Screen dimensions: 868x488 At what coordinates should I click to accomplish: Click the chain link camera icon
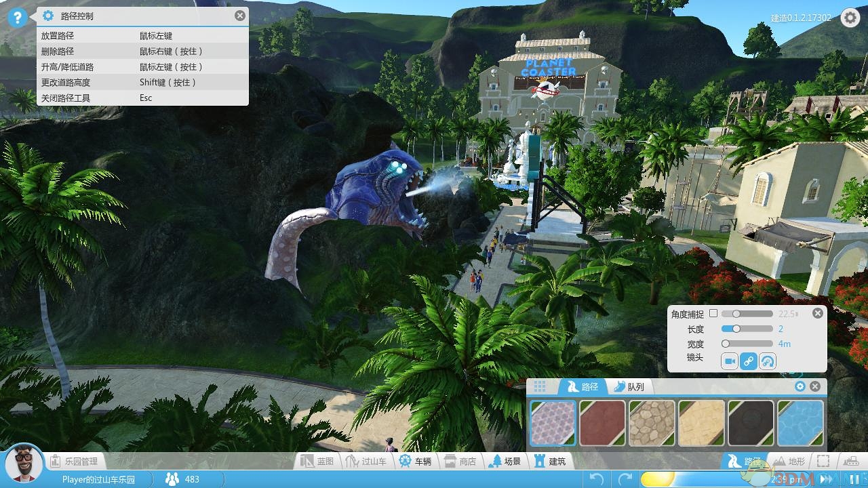[748, 361]
